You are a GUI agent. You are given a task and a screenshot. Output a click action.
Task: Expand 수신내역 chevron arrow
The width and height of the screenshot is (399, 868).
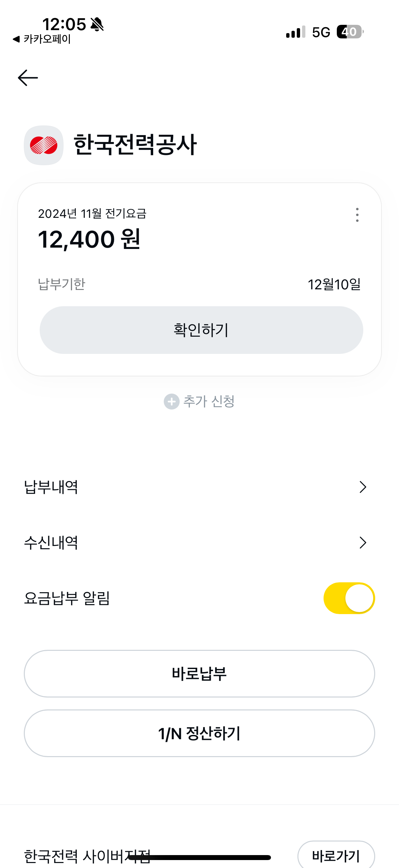point(362,543)
